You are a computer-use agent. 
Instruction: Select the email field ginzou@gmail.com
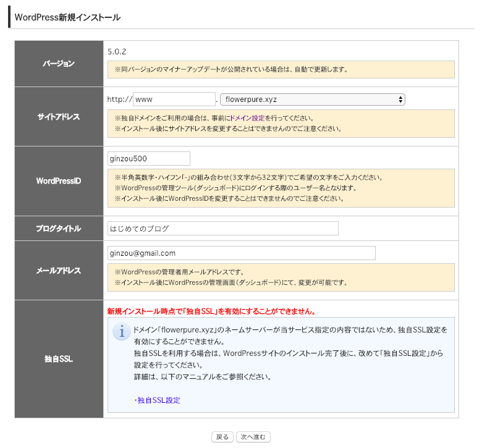(x=241, y=253)
